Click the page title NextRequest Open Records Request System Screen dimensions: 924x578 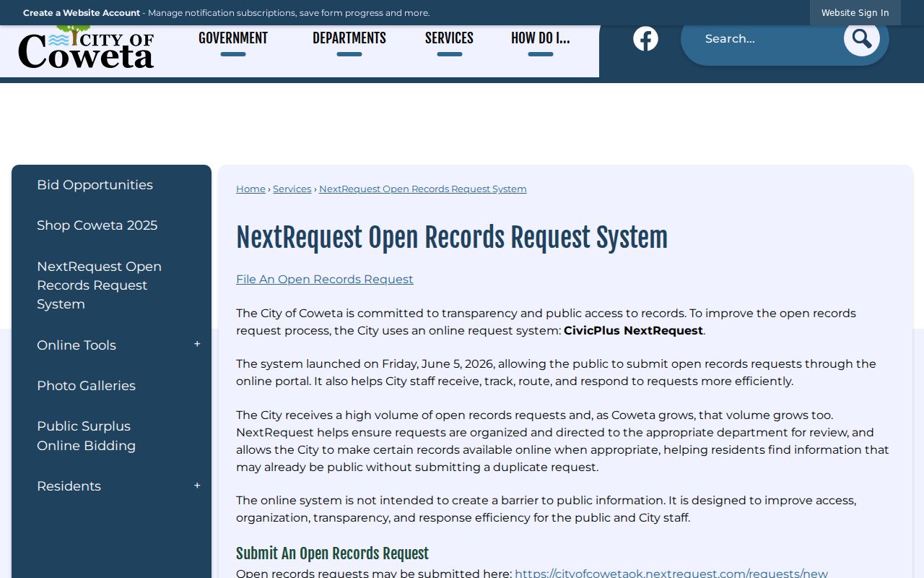tap(452, 238)
